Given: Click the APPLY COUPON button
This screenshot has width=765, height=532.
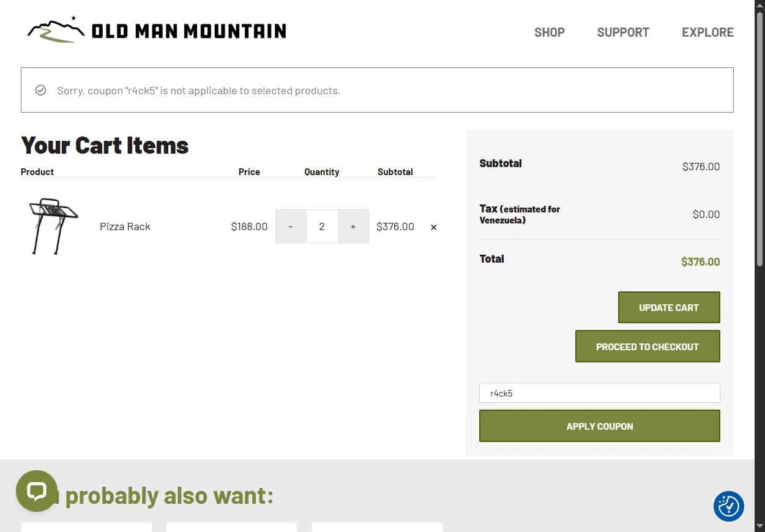Looking at the screenshot, I should 600,426.
